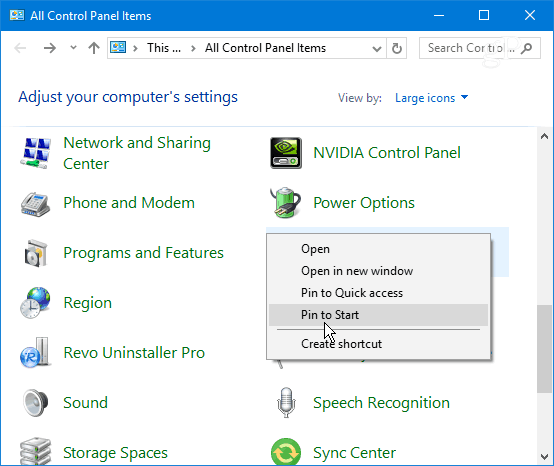Click the window title bar icon
The image size is (554, 466).
pos(17,15)
